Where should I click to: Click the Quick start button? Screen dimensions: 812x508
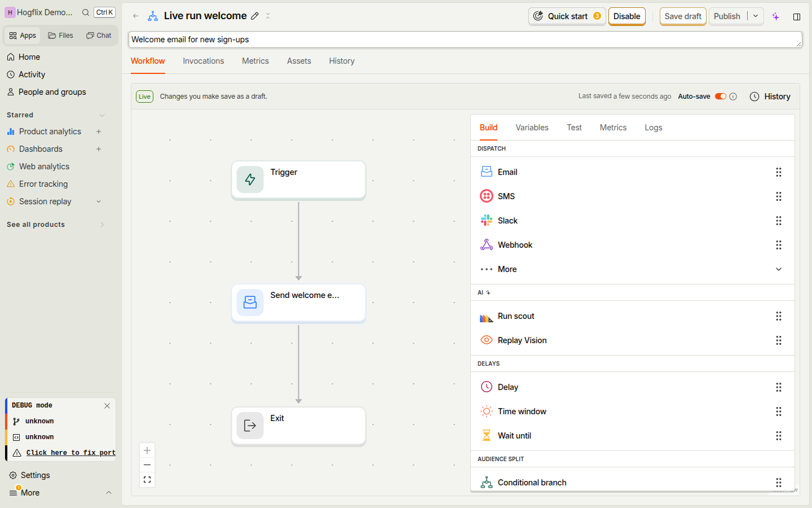[567, 16]
